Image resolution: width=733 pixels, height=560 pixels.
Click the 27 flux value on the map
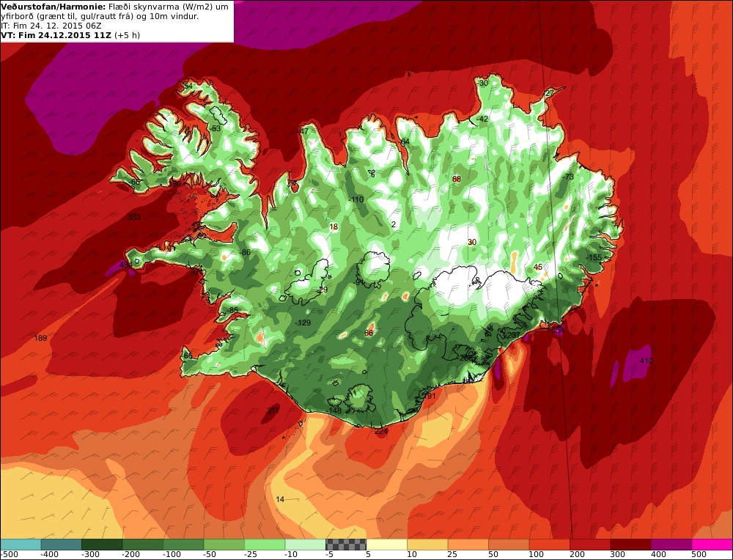click(550, 93)
